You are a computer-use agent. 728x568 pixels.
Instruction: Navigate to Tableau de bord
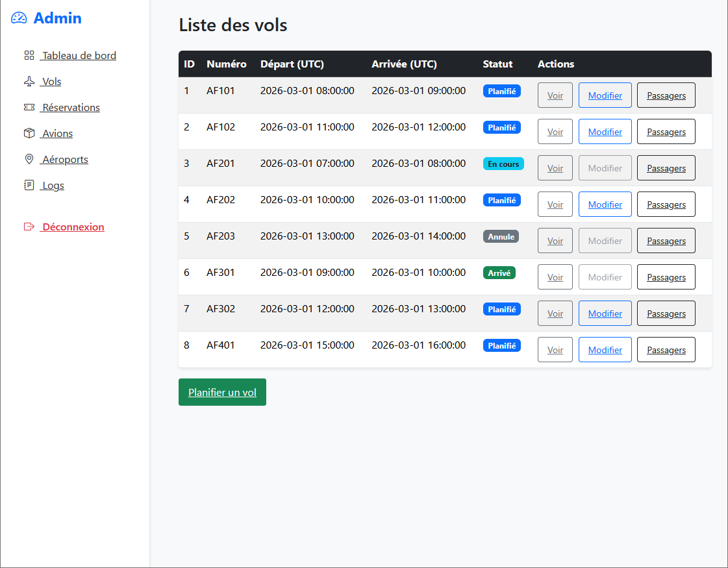(x=77, y=55)
